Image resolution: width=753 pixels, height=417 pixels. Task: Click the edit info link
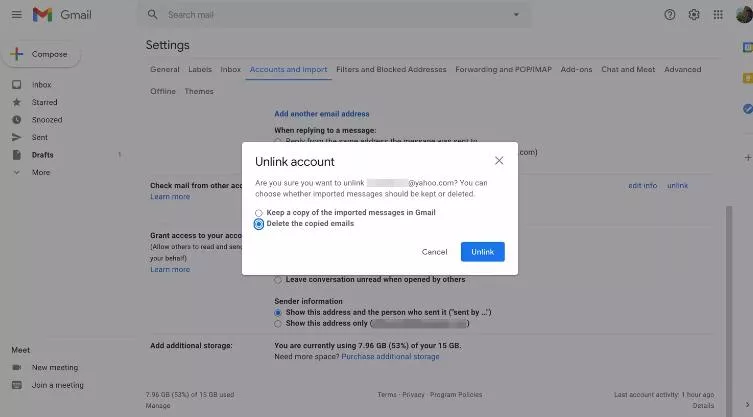coord(643,185)
